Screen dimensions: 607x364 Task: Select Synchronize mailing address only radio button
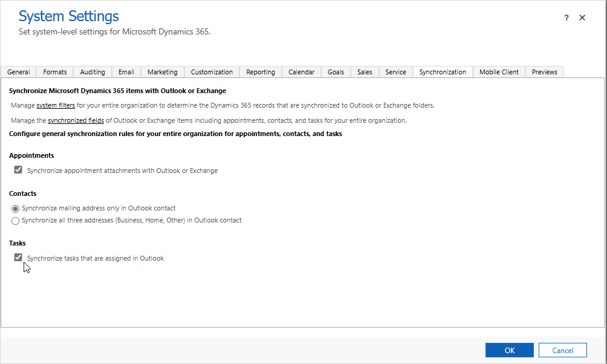16,209
